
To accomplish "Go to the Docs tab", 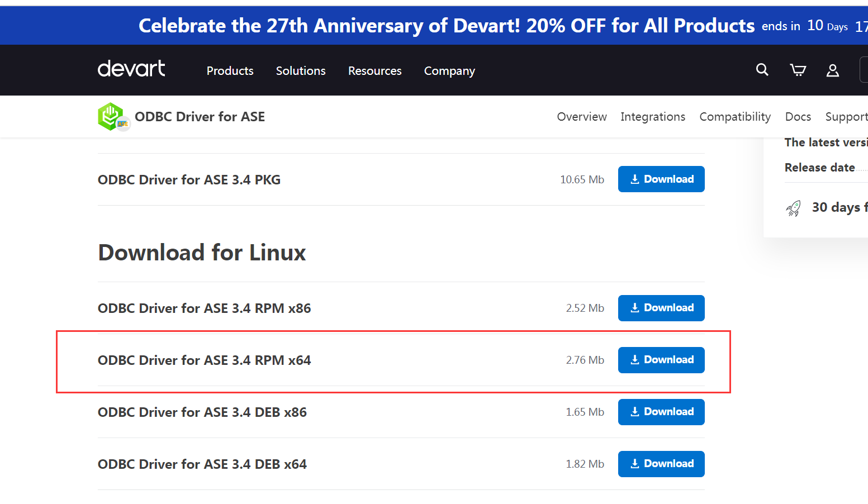I will (x=798, y=117).
